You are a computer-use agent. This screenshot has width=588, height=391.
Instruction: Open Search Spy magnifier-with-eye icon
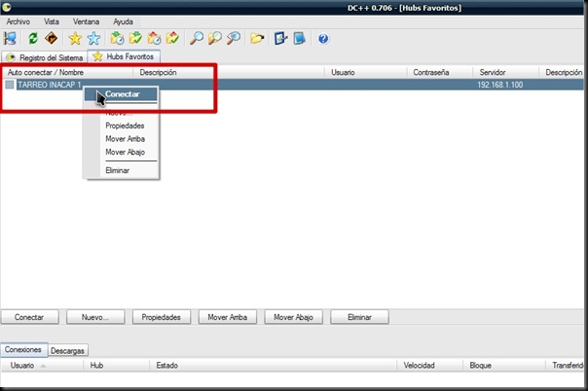pos(234,38)
